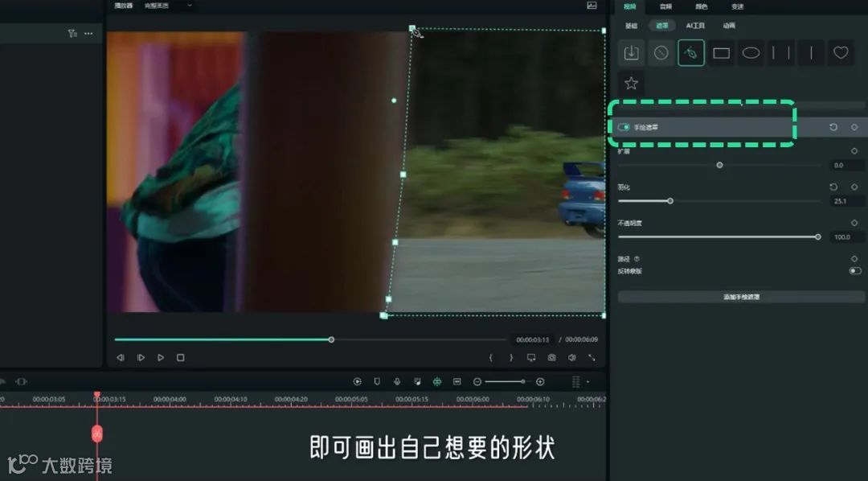
Task: Toggle the green keyframe icon in timeline toolbar
Action: (x=438, y=382)
